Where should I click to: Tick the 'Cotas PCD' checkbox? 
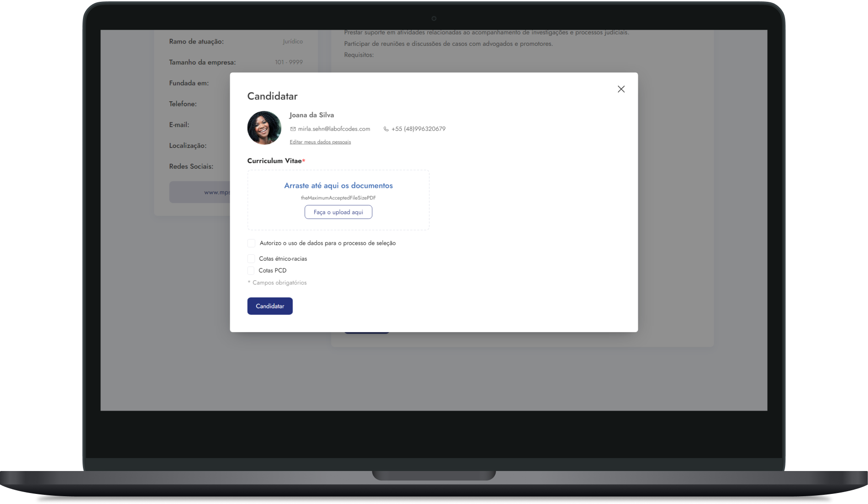pos(251,271)
